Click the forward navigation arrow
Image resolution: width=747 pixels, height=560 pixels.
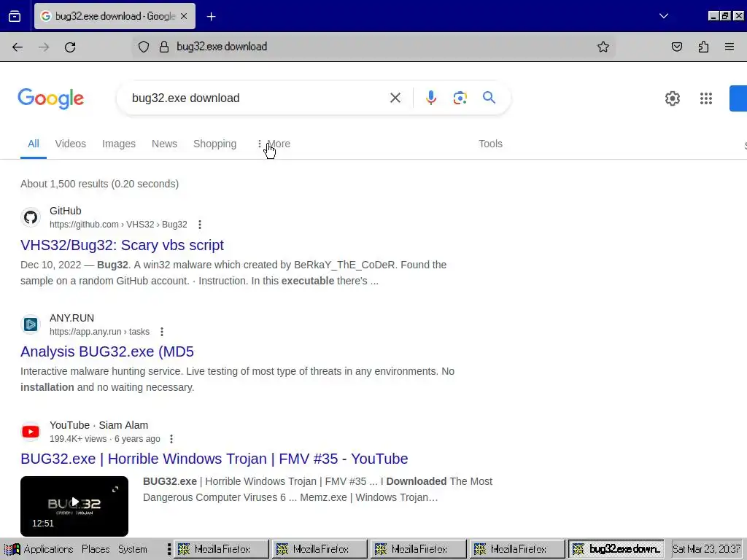click(x=44, y=47)
